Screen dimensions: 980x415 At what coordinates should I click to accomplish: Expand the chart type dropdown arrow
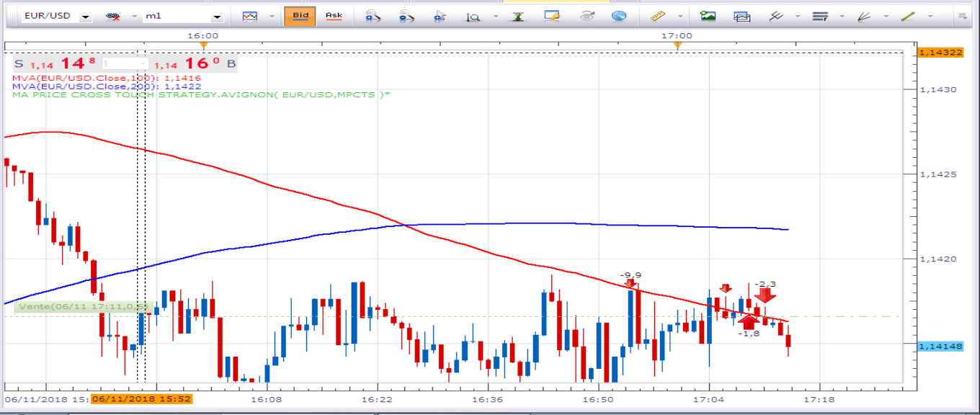point(272,16)
